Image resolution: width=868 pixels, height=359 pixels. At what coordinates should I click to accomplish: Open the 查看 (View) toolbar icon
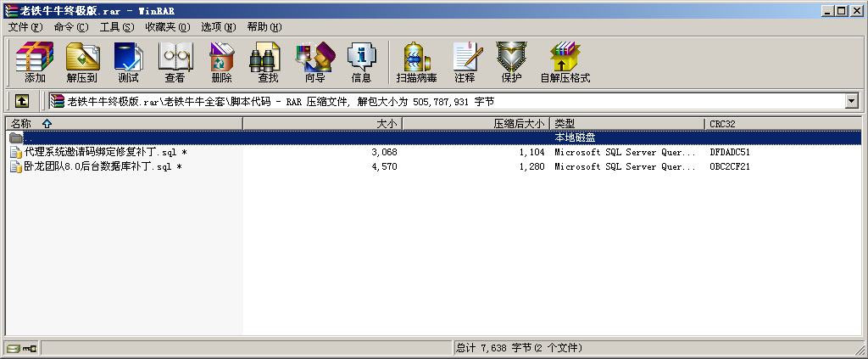[175, 62]
